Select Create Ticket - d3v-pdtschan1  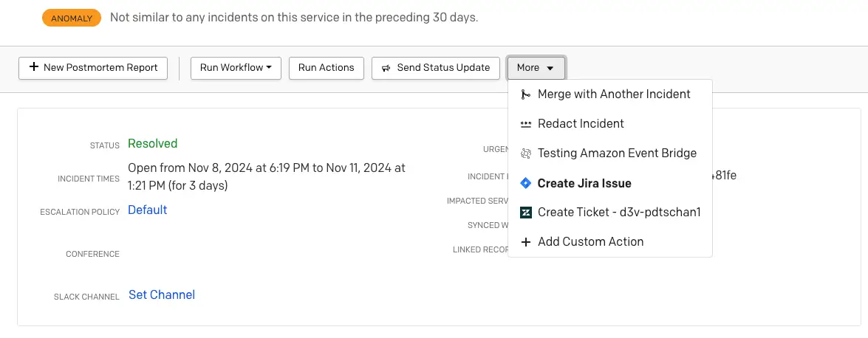coord(619,213)
